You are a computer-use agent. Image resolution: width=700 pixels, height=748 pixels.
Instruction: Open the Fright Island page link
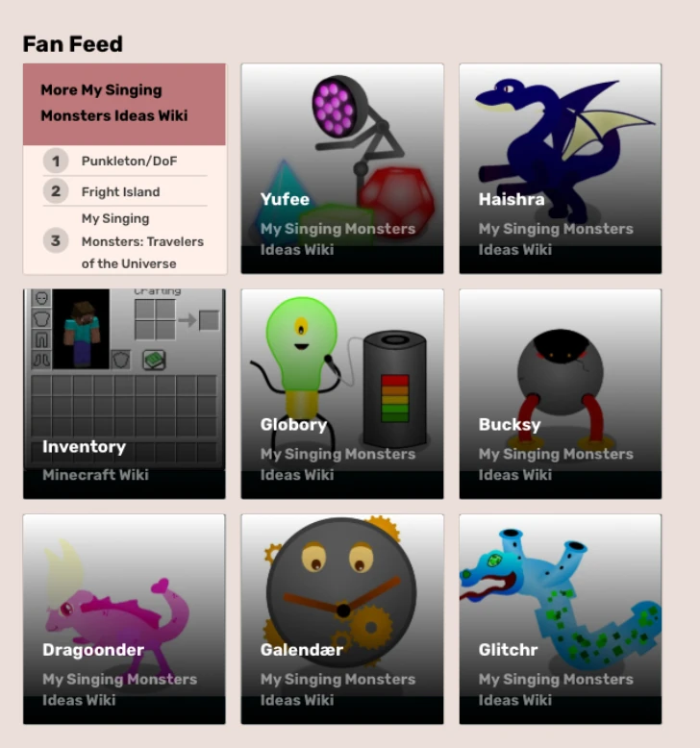coord(121,191)
